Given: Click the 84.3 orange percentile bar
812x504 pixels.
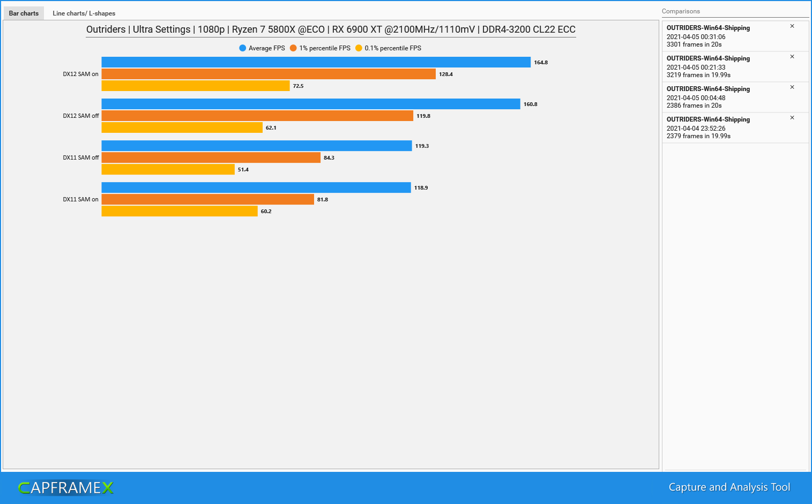Looking at the screenshot, I should pos(211,158).
